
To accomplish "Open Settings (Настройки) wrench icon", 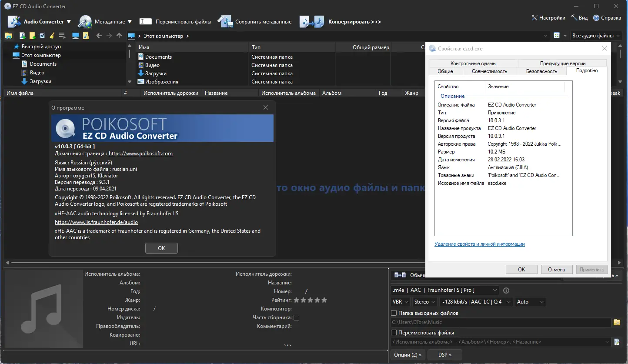I will 534,18.
